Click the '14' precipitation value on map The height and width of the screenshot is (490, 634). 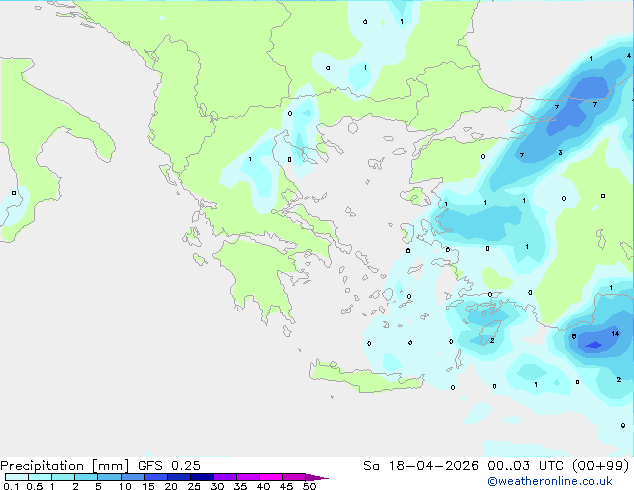(x=615, y=334)
